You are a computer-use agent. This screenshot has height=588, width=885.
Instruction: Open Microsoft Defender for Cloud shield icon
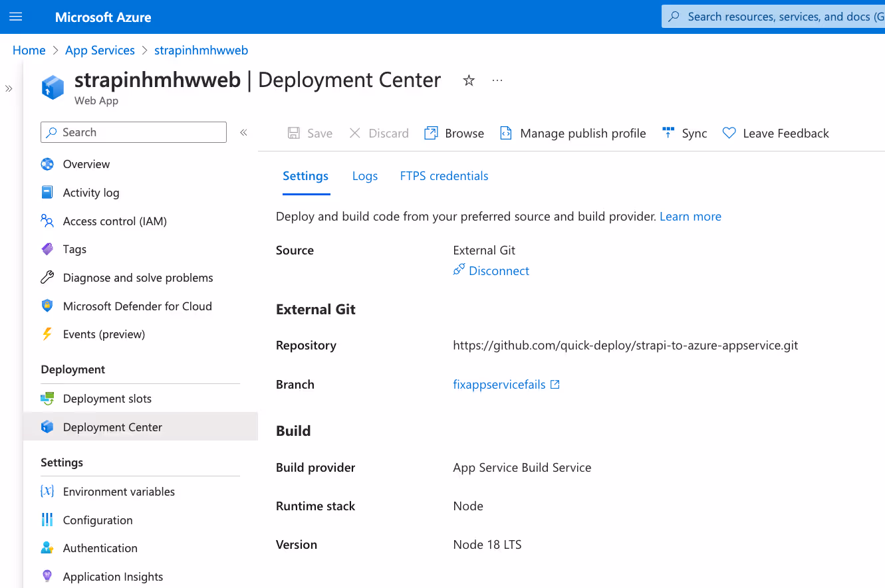pyautogui.click(x=47, y=306)
